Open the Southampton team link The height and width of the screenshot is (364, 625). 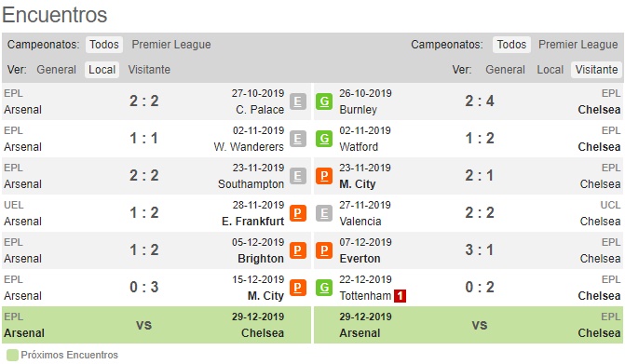[251, 184]
